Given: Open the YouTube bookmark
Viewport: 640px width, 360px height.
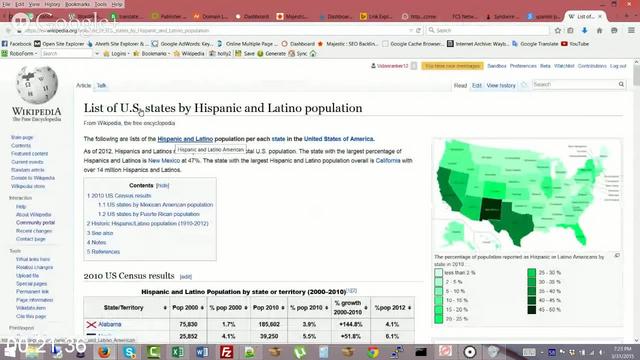Looking at the screenshot, I should (x=575, y=44).
